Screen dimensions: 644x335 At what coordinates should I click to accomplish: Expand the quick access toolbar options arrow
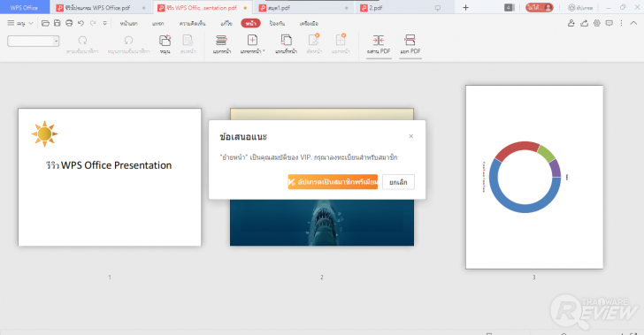tap(104, 23)
